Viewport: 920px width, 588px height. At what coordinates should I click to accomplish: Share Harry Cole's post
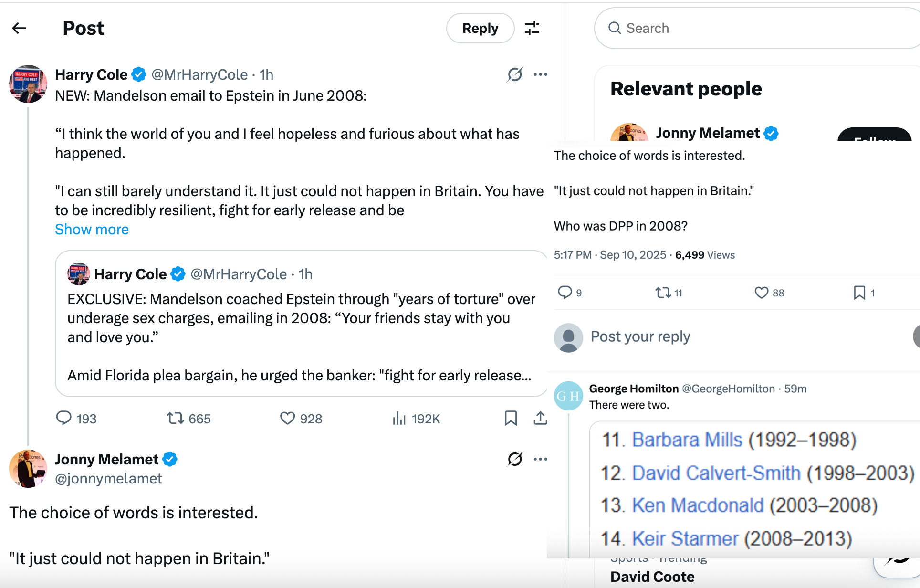click(540, 418)
